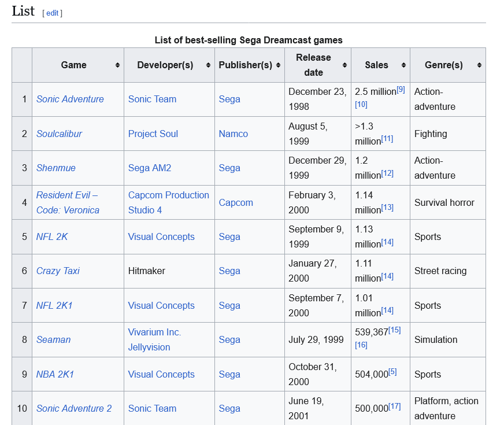This screenshot has height=425, width=504.
Task: Open the NBA 2K1 game link
Action: 55,374
